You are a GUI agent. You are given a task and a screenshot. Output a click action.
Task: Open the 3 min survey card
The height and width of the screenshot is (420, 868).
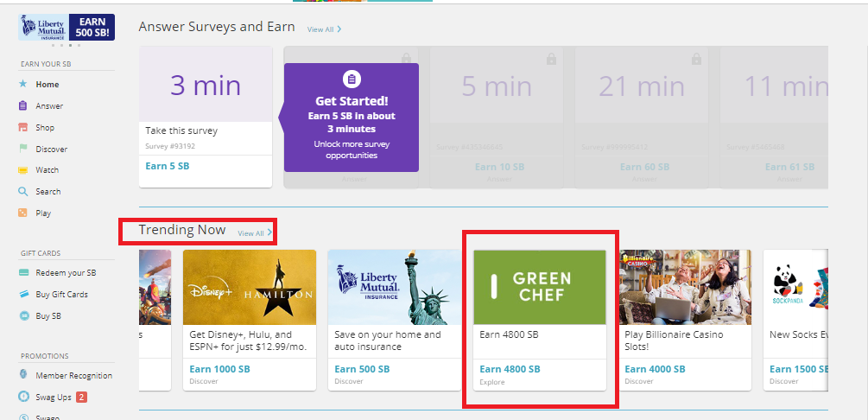(206, 117)
